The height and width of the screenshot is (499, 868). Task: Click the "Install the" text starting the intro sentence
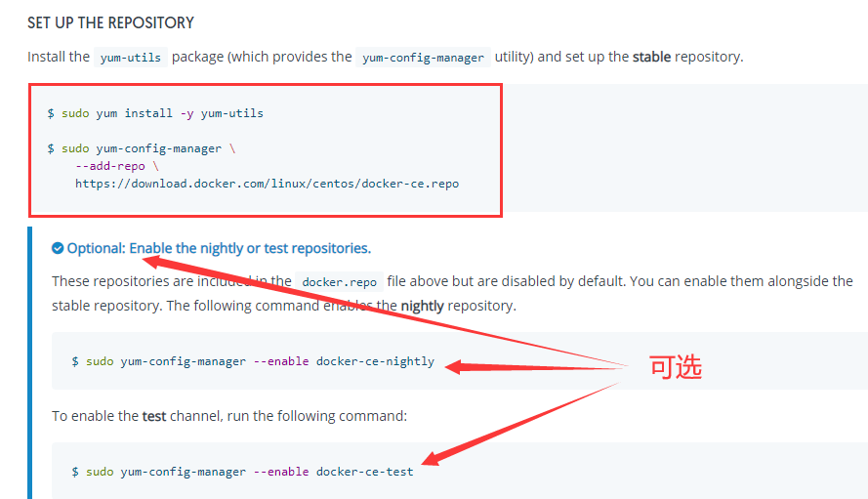click(59, 57)
